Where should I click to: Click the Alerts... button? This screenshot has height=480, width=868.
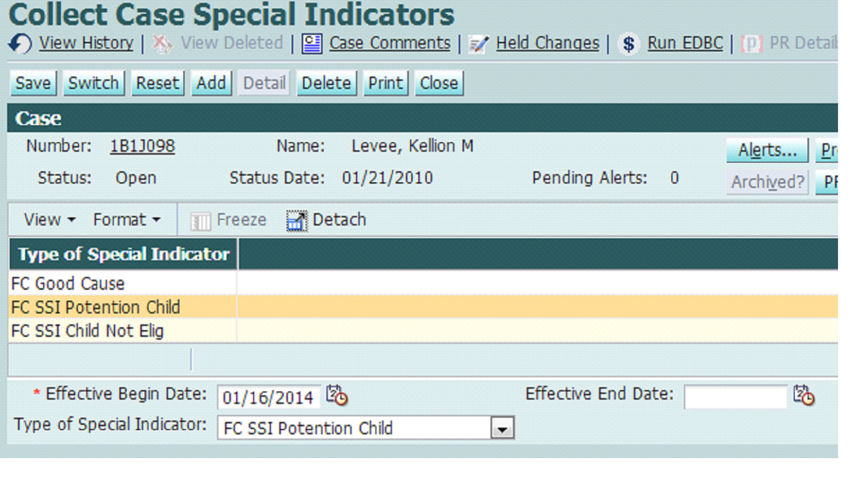tap(767, 150)
